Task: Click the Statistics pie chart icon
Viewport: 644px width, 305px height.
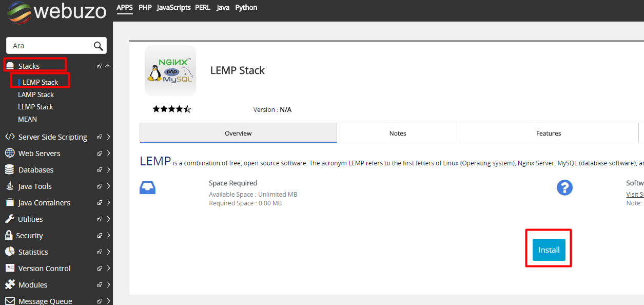Action: coord(10,252)
